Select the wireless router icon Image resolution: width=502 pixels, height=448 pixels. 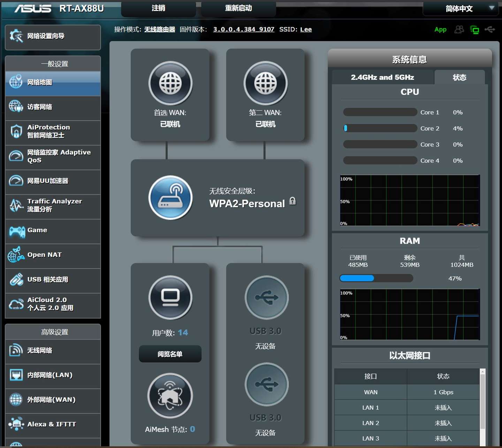tap(170, 197)
